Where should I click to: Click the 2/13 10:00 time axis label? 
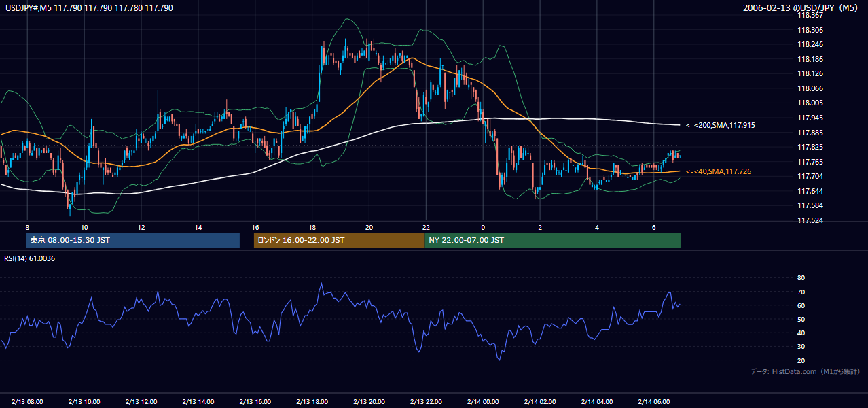click(x=84, y=401)
